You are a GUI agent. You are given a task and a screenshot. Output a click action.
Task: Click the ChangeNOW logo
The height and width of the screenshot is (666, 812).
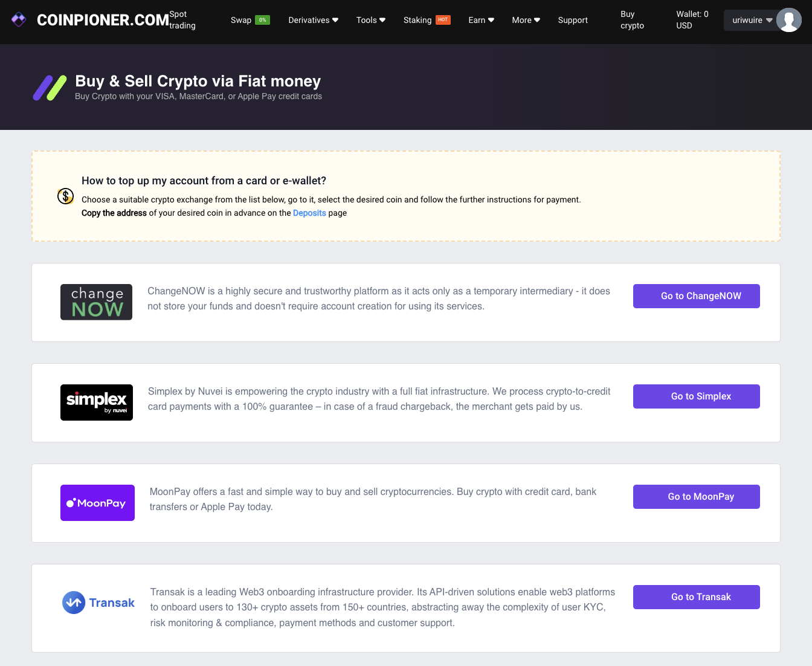click(96, 302)
